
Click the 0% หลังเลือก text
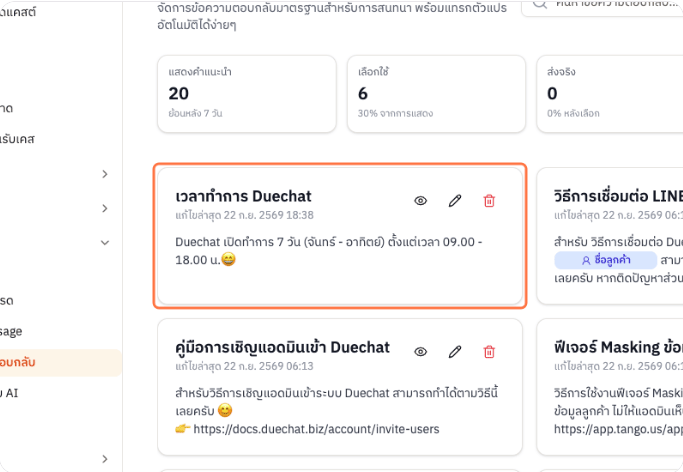(573, 113)
